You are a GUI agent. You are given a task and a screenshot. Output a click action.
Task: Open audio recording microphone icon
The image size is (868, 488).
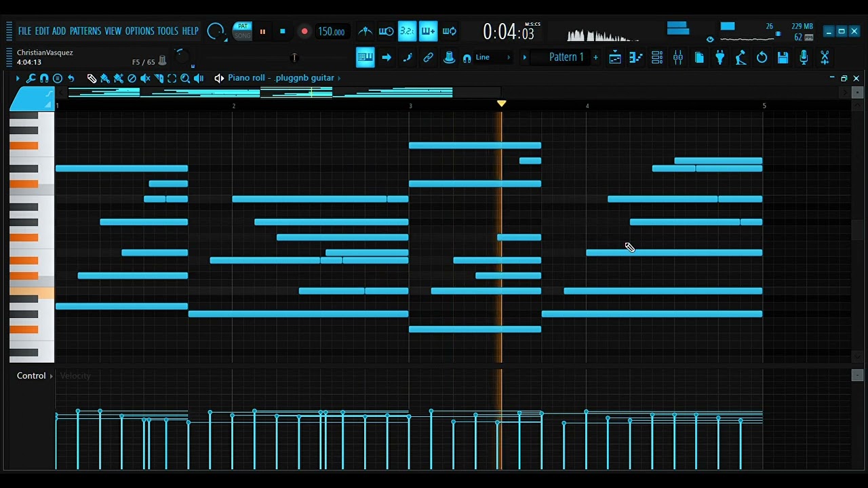point(804,58)
